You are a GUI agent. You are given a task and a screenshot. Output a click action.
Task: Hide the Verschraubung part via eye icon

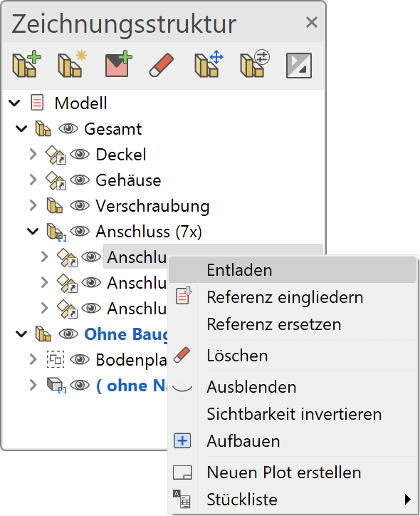pyautogui.click(x=80, y=206)
